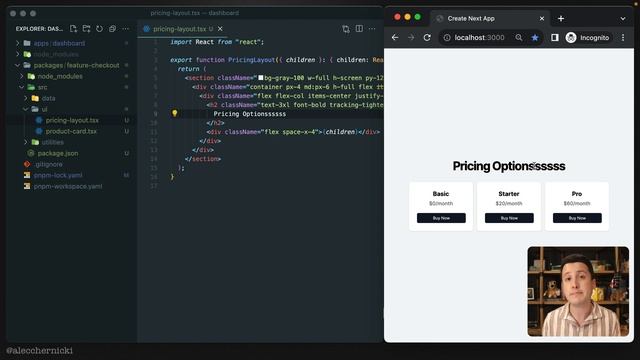Click the webcam video thumbnail
This screenshot has height=360, width=640.
click(x=578, y=291)
